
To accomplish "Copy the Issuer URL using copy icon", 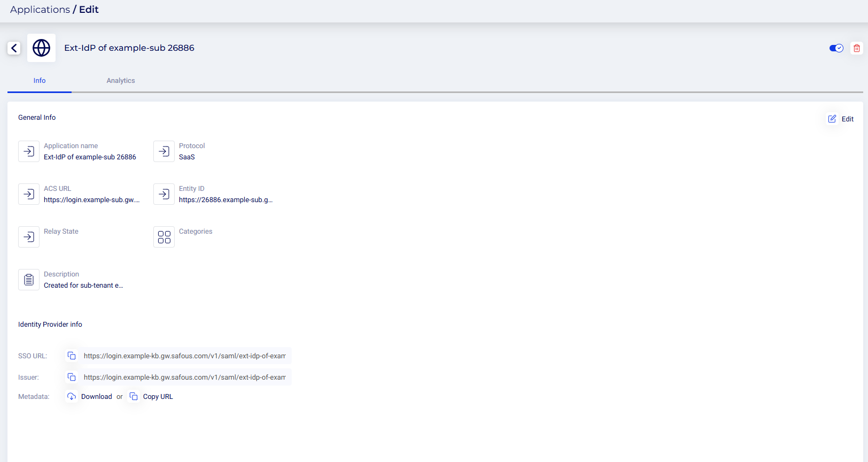I will point(72,378).
